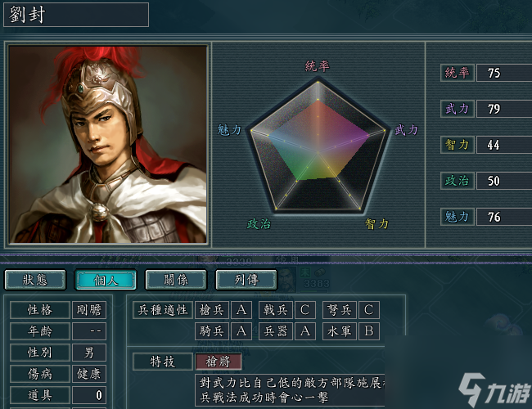Click the 水軍 navy aptitude cell

[340, 331]
